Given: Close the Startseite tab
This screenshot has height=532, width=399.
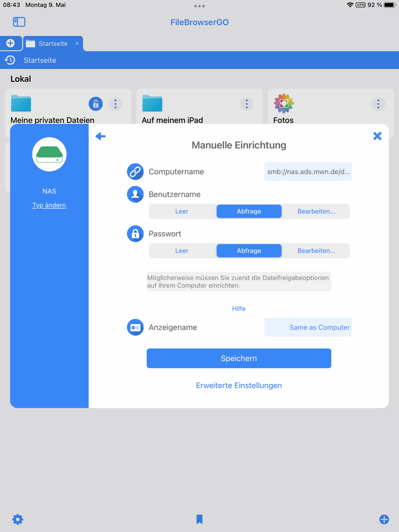Looking at the screenshot, I should (77, 43).
